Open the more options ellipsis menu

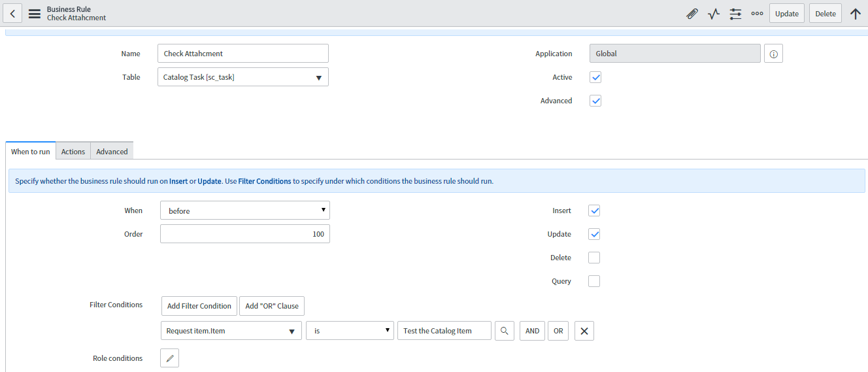pyautogui.click(x=757, y=14)
